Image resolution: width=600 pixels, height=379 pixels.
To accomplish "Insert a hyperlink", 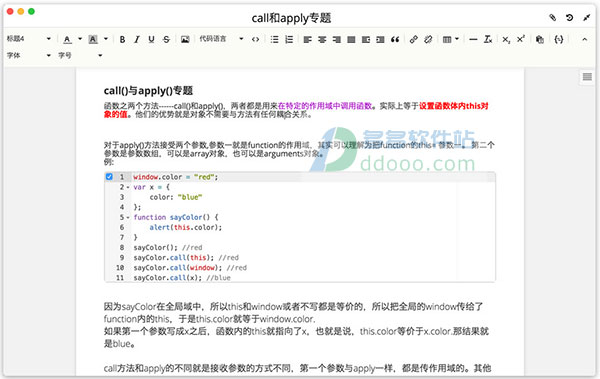I will [x=414, y=39].
